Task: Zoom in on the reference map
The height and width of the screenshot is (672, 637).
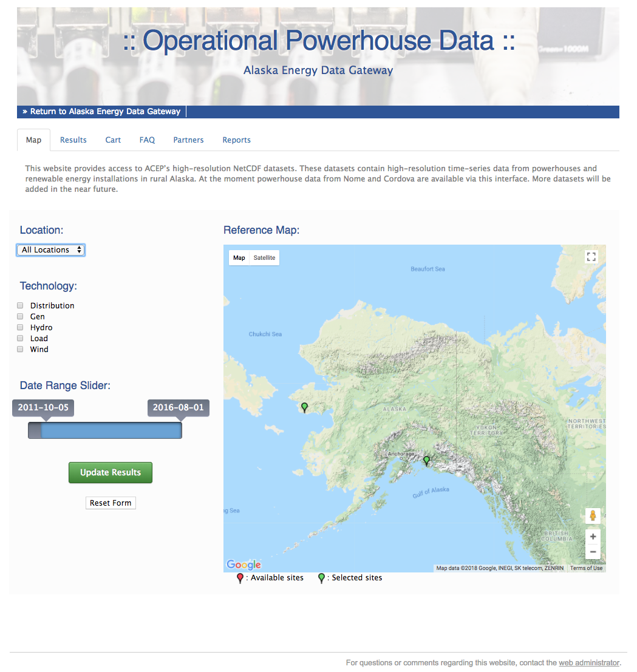Action: click(x=593, y=537)
